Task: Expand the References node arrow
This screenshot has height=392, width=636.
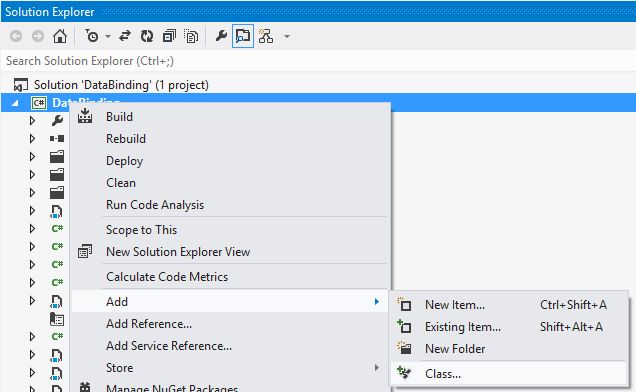Action: (32, 139)
